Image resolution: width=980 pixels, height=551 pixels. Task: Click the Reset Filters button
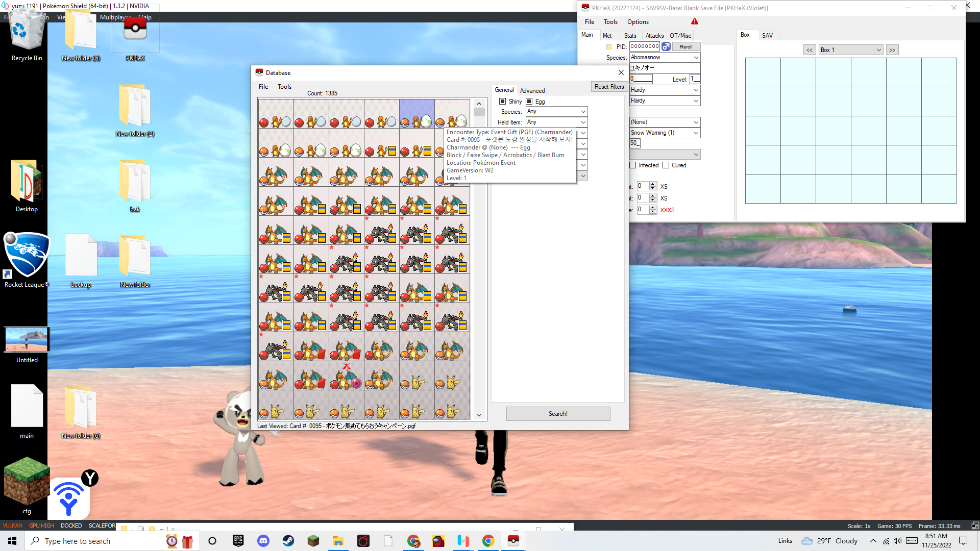[x=609, y=87]
